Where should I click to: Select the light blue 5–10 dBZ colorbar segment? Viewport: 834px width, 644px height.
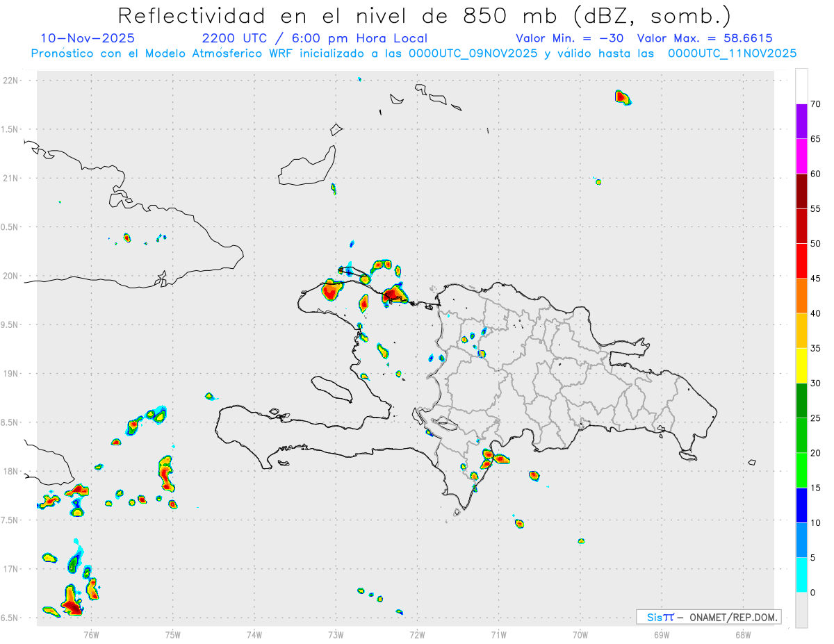click(x=801, y=540)
